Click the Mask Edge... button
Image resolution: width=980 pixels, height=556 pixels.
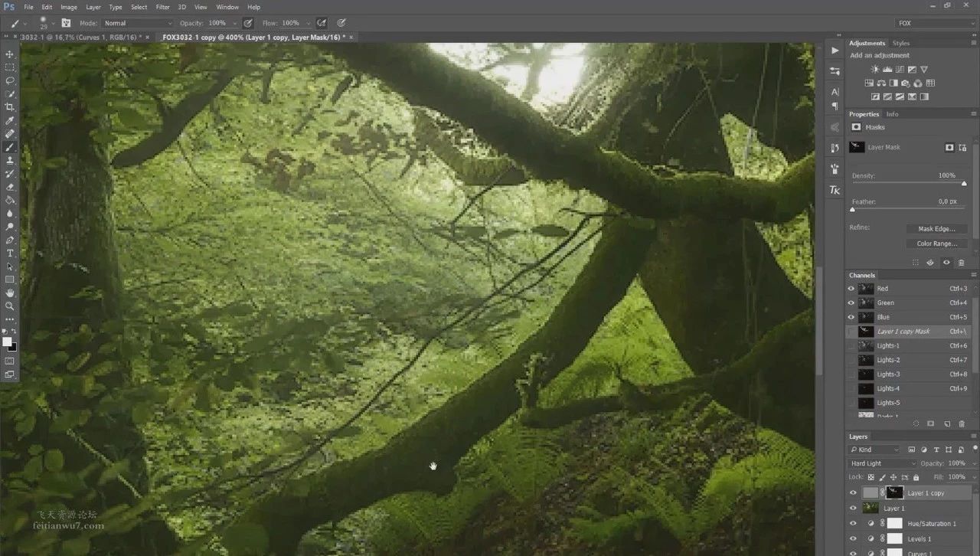tap(936, 229)
